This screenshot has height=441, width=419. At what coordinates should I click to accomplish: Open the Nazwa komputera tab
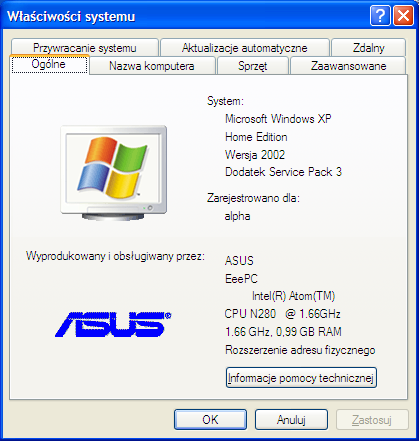[152, 66]
